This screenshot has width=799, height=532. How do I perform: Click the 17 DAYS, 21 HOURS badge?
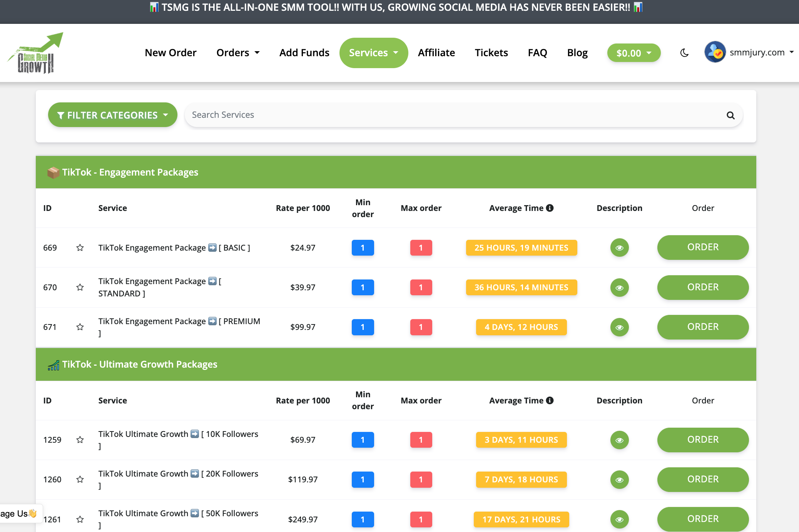(522, 519)
